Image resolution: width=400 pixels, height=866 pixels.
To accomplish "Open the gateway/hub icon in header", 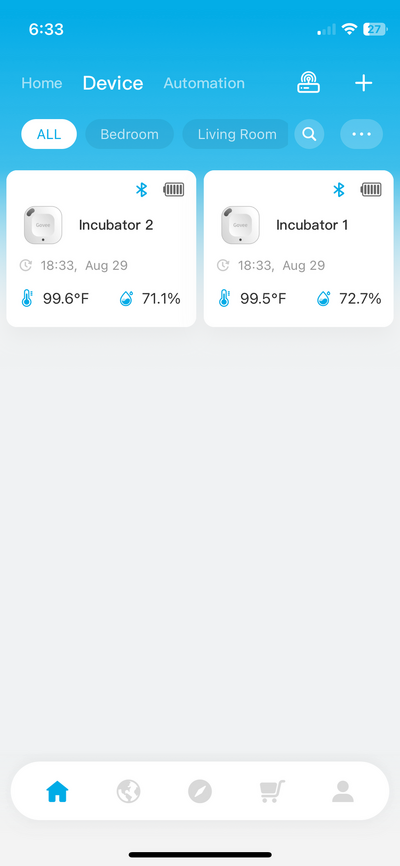I will (x=308, y=83).
